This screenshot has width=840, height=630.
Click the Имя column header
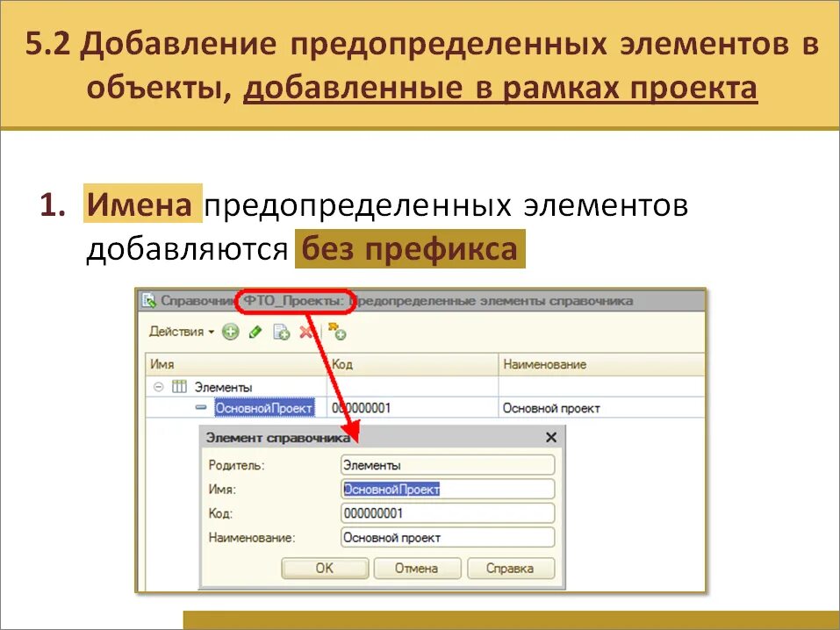[236, 364]
